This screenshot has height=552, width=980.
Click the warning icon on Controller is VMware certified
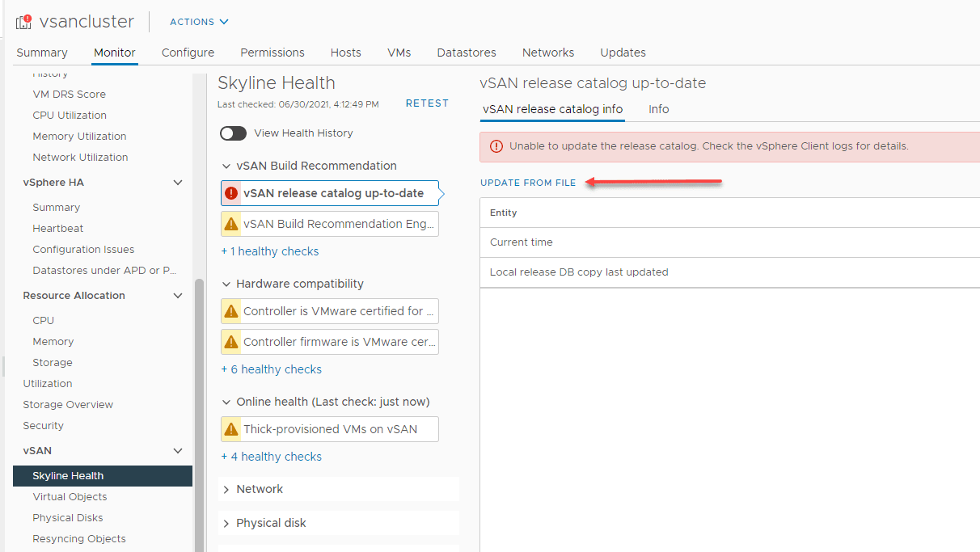pyautogui.click(x=232, y=311)
